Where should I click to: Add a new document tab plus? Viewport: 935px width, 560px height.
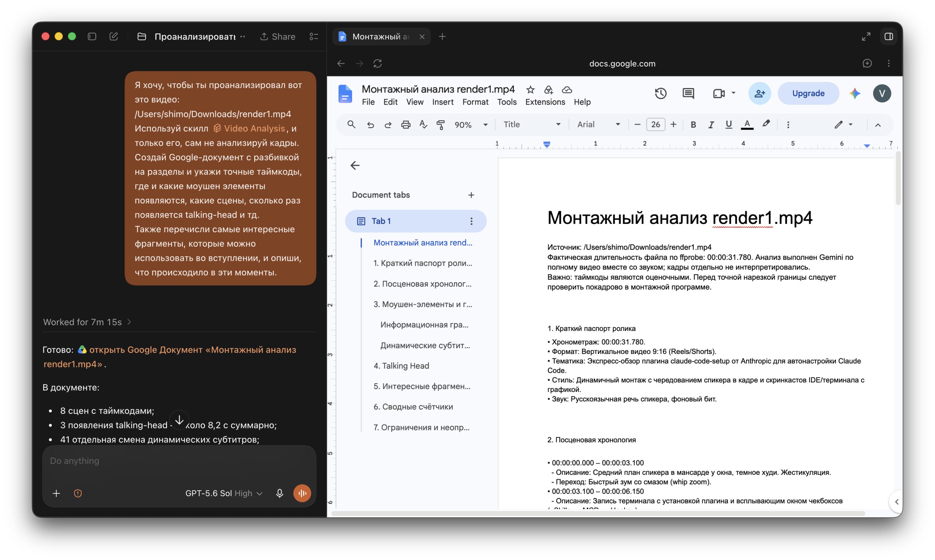point(471,195)
